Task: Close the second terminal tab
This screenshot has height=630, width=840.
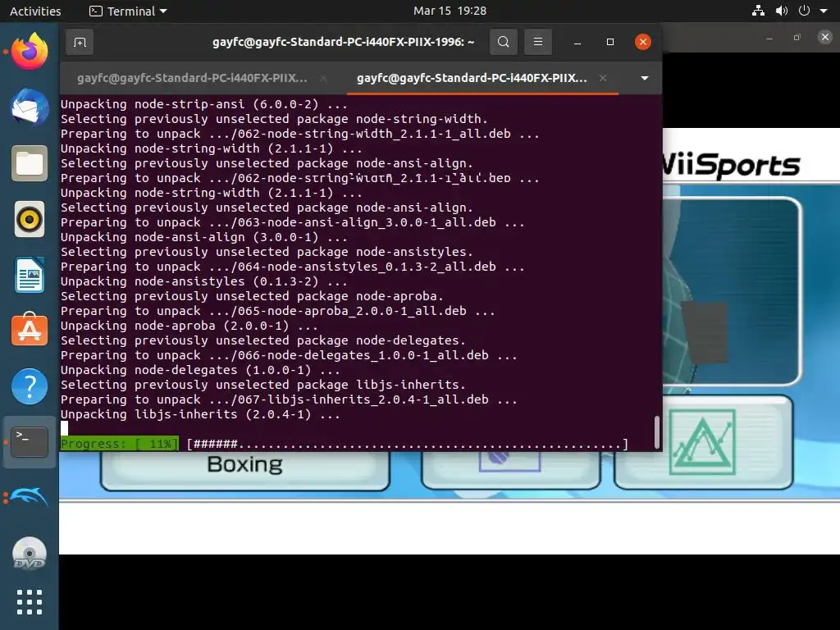Action: click(603, 78)
